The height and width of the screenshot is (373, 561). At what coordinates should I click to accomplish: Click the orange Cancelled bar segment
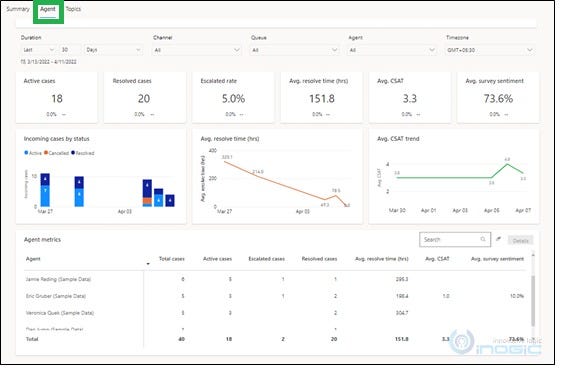147,201
